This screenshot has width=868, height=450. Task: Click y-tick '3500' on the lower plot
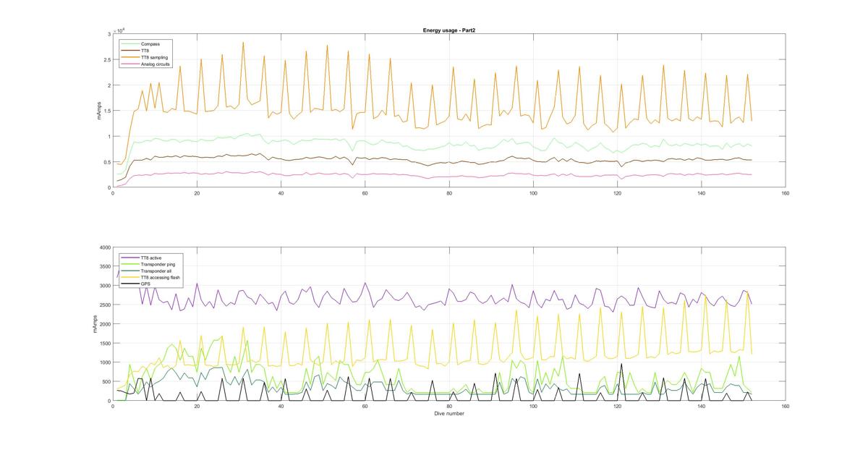tap(105, 267)
